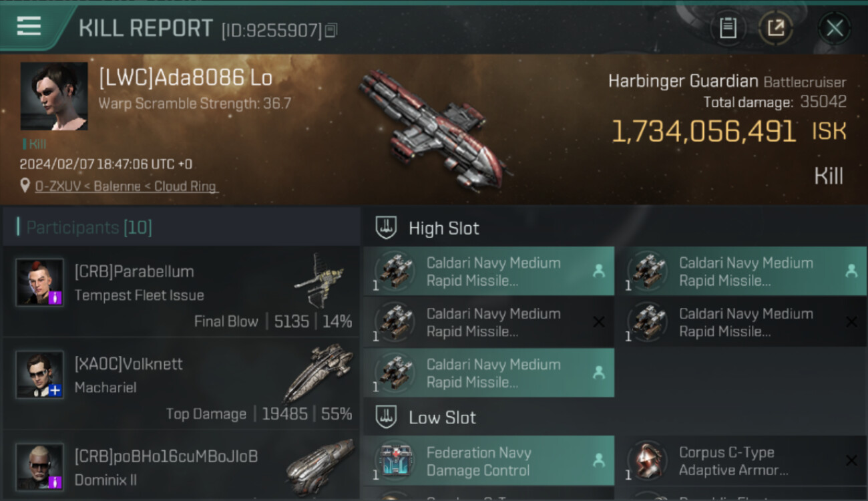868x501 pixels.
Task: Select Corpus C-Type Adaptive Armor icon
Action: pyautogui.click(x=647, y=461)
